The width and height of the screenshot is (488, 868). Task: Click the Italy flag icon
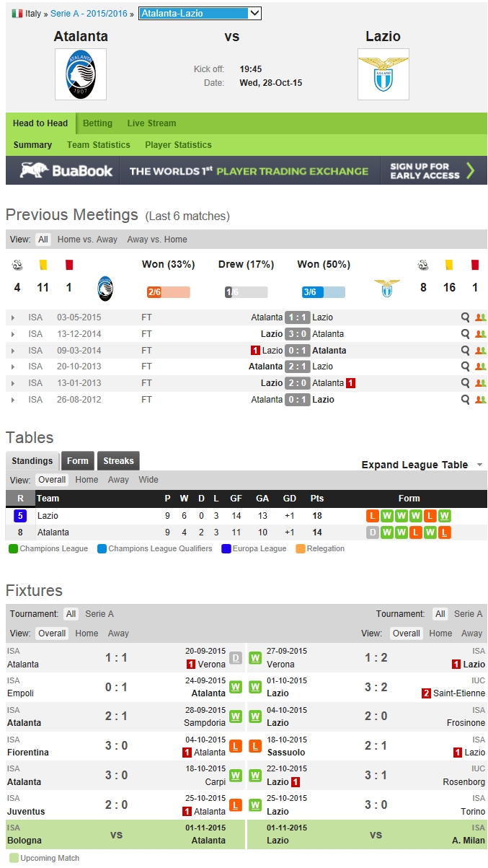17,14
